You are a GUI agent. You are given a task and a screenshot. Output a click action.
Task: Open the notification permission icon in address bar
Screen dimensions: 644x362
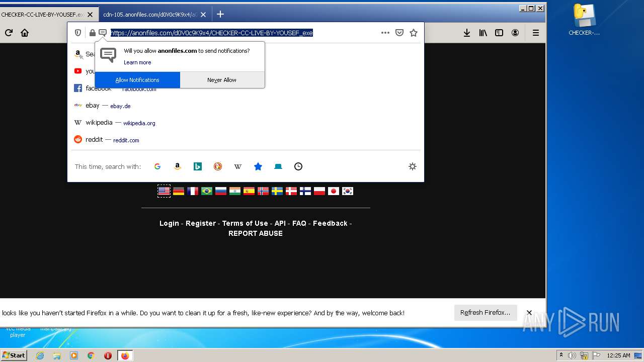103,33
